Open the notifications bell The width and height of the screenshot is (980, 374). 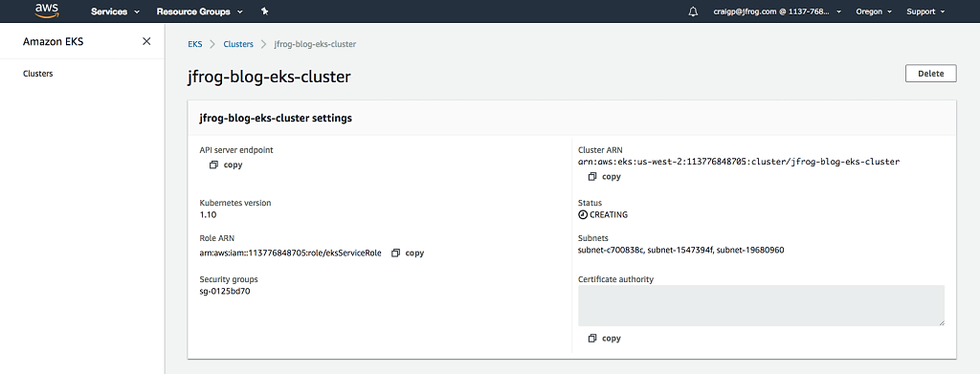pyautogui.click(x=693, y=11)
